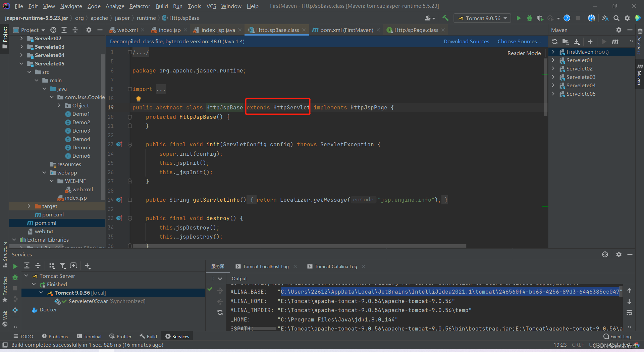Image resolution: width=644 pixels, height=352 pixels.
Task: Open Tomcat 9.0.56 run configuration dropdown
Action: click(482, 18)
